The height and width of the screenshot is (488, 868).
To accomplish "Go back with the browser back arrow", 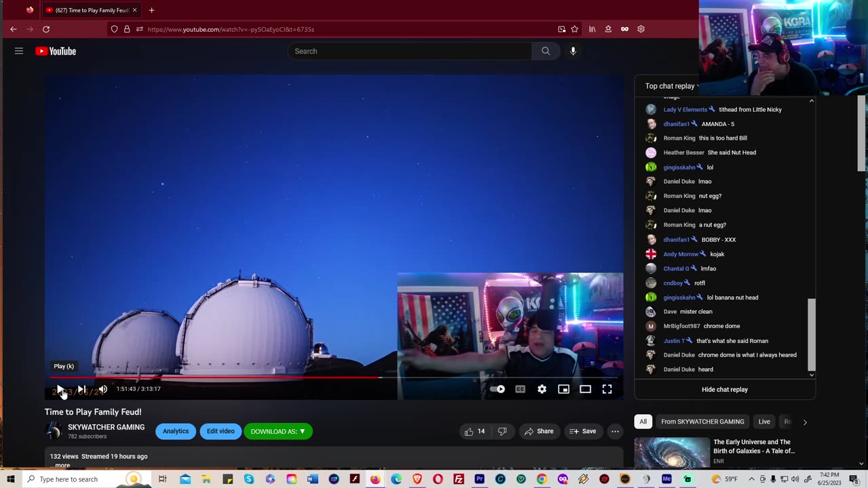I will (x=14, y=29).
